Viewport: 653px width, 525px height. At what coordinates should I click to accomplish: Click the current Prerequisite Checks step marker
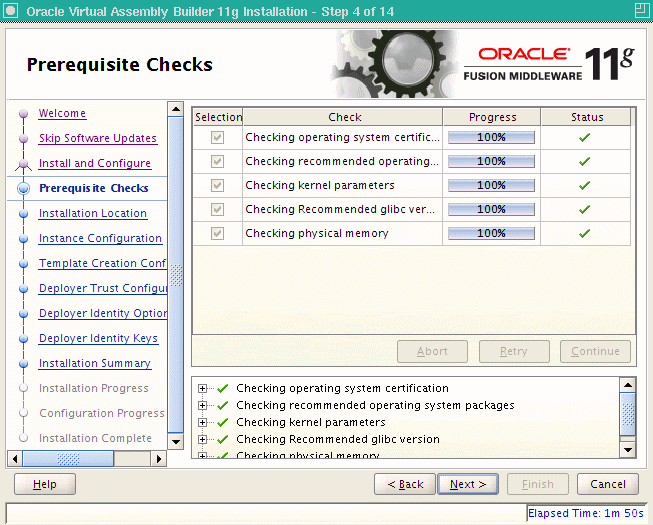[24, 189]
